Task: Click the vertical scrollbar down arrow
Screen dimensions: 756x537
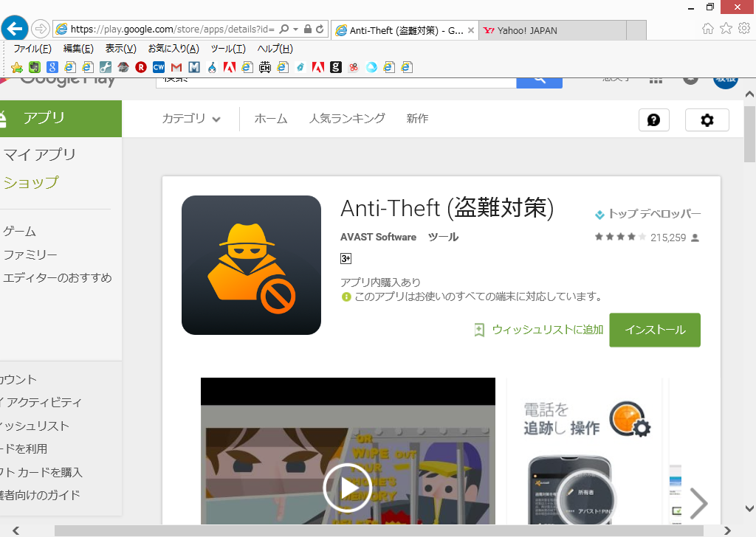Action: pos(749,508)
